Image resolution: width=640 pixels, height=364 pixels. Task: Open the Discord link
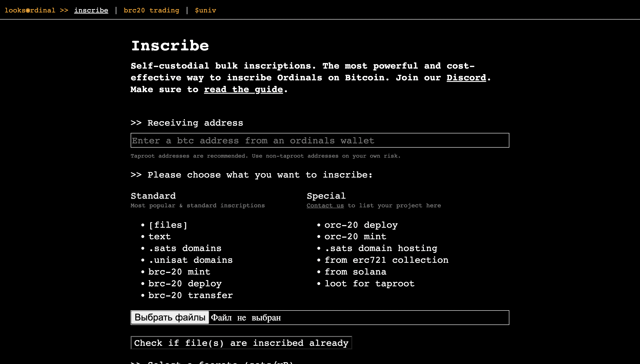[466, 77]
